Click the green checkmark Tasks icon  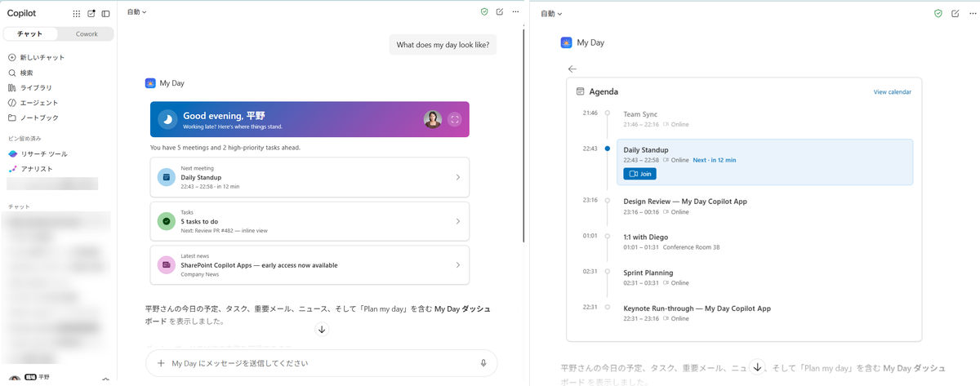pyautogui.click(x=166, y=221)
